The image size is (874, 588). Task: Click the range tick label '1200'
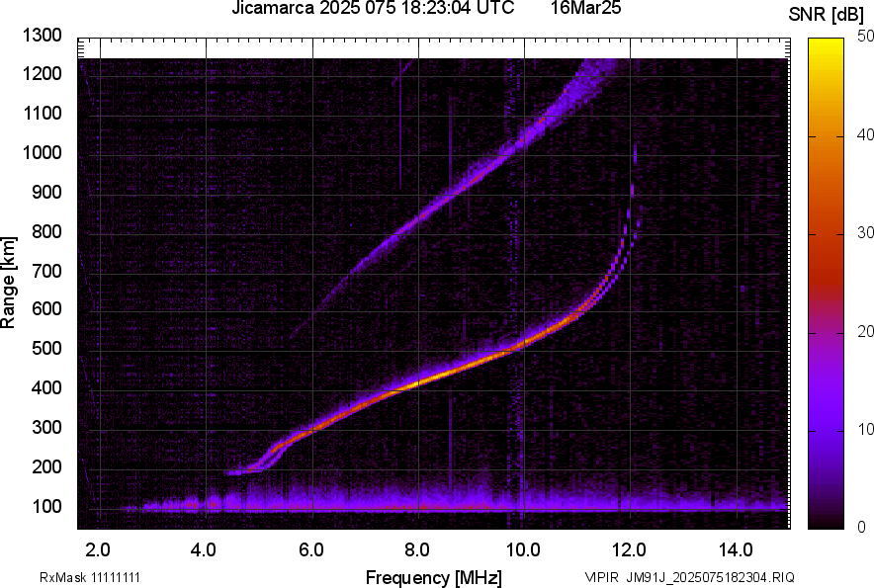pos(43,73)
